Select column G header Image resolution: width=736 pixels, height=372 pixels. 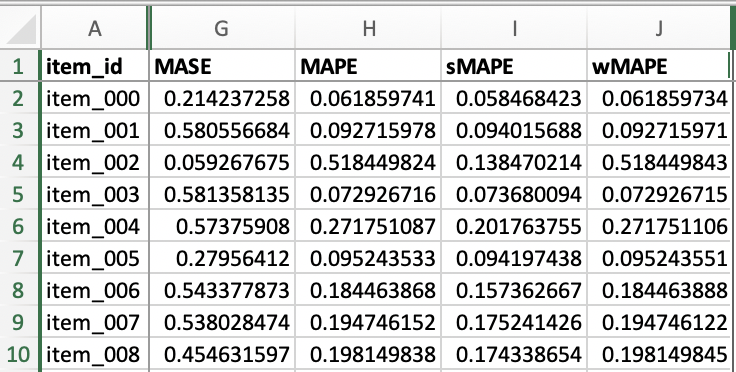[222, 28]
